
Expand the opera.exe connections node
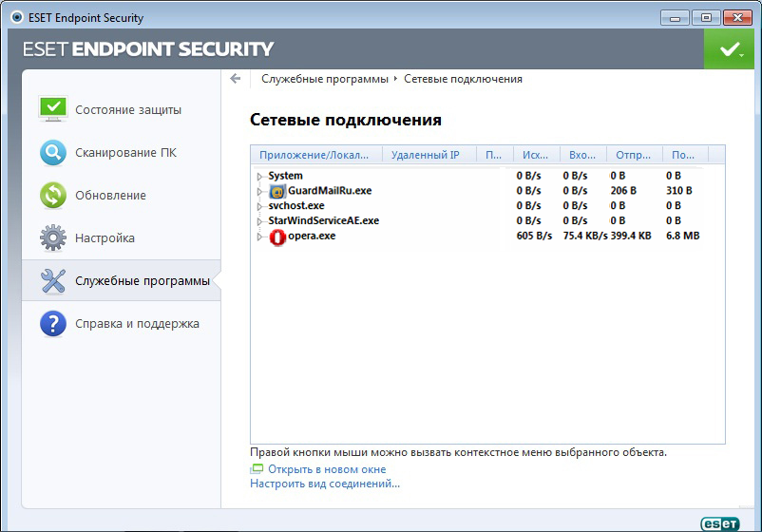259,237
